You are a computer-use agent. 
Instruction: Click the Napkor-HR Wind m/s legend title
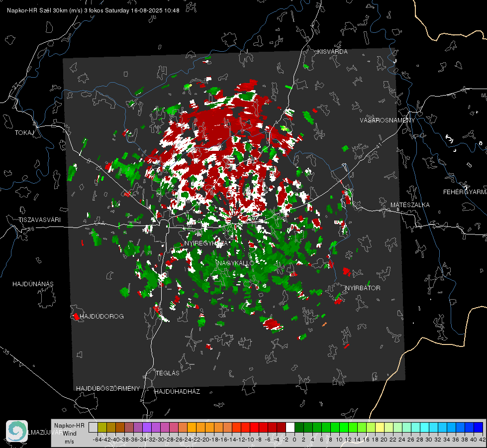[69, 434]
